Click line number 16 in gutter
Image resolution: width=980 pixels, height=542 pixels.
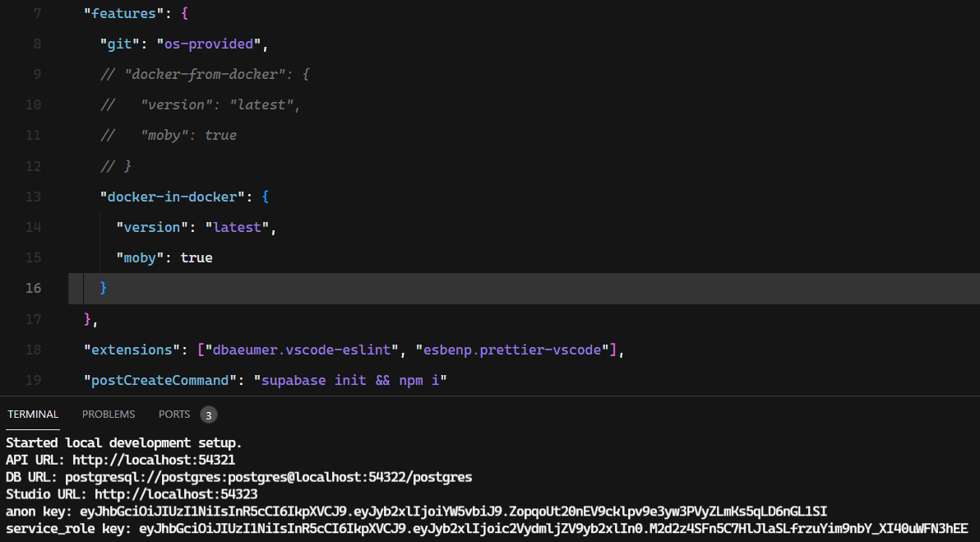[33, 288]
